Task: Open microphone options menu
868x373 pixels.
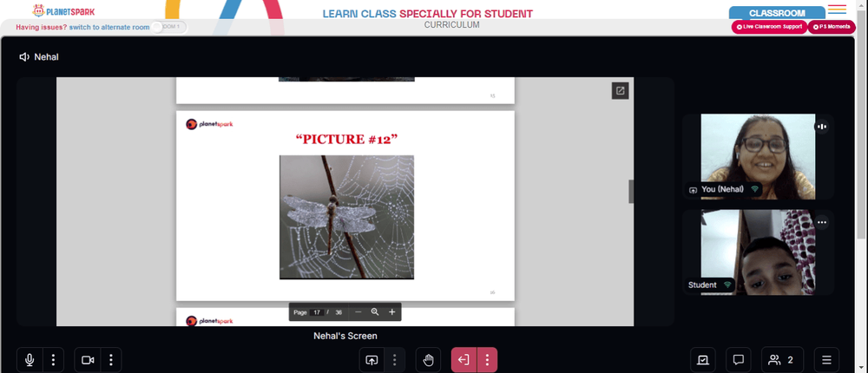Action: [53, 360]
